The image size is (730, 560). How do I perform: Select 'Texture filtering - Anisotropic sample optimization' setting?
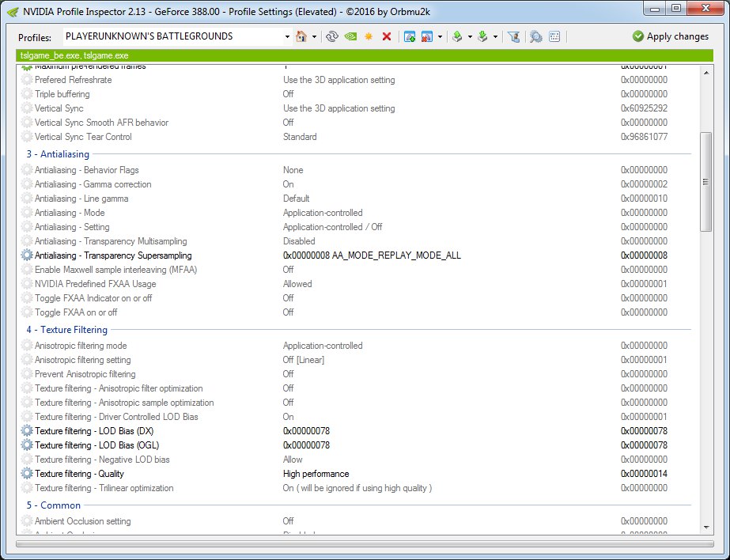click(x=124, y=402)
